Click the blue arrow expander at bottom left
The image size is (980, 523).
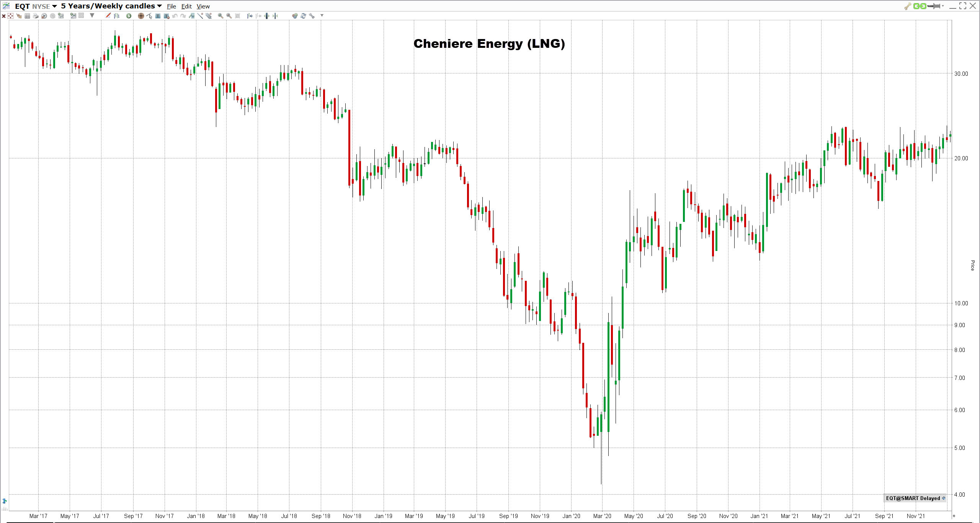(x=5, y=501)
